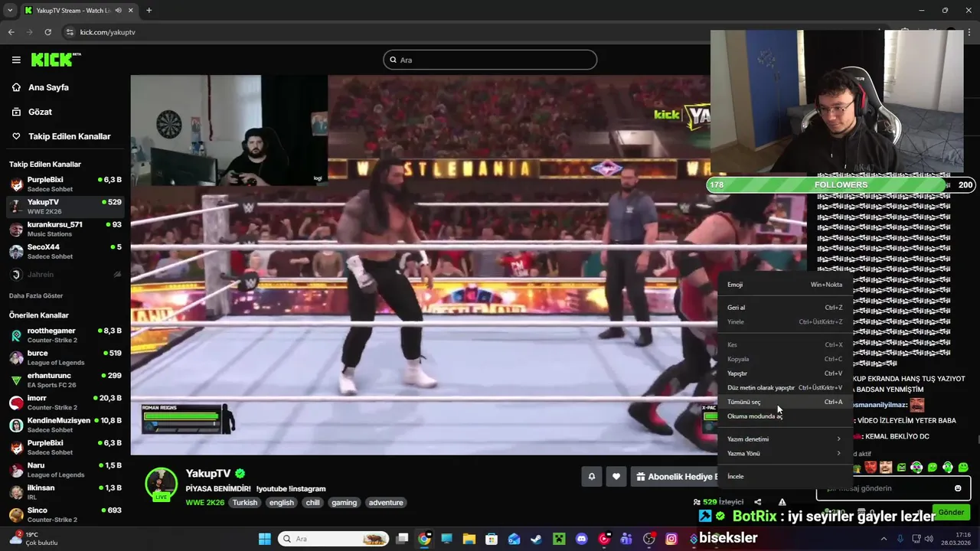This screenshot has height=551, width=980.
Task: Reload the page with browser refresh icon
Action: [x=48, y=32]
